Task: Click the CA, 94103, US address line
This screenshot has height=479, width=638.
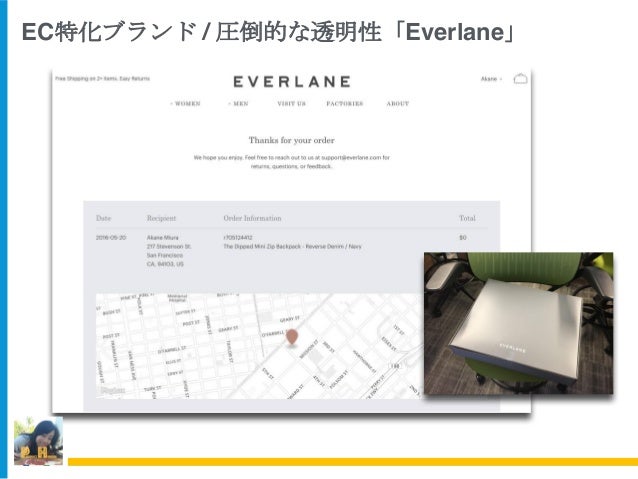Action: [165, 265]
